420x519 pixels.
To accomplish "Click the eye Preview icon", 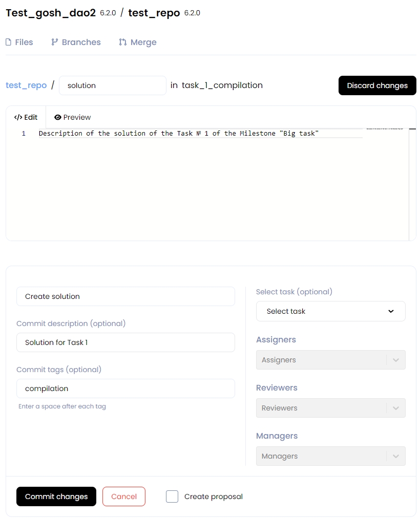I will 58,117.
